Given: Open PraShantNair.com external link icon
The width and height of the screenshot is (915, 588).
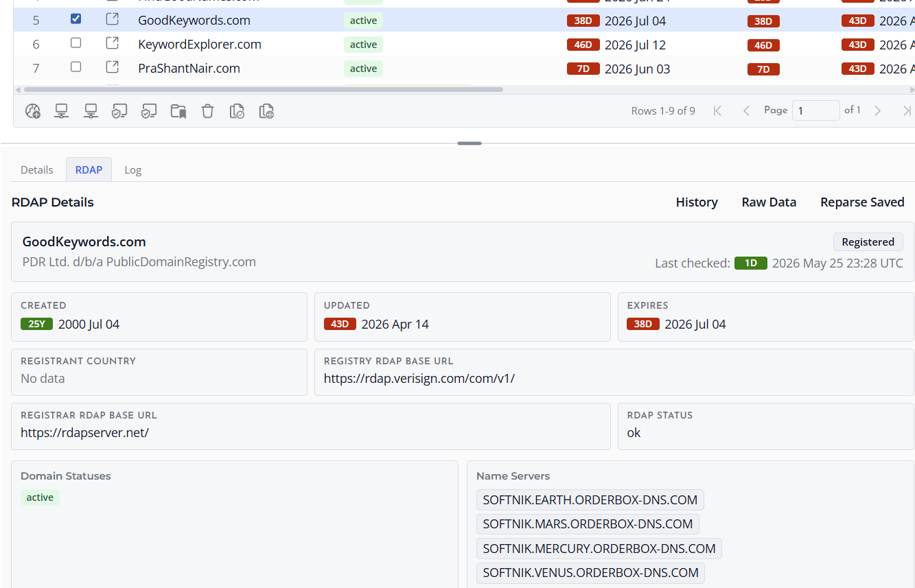Looking at the screenshot, I should (112, 68).
